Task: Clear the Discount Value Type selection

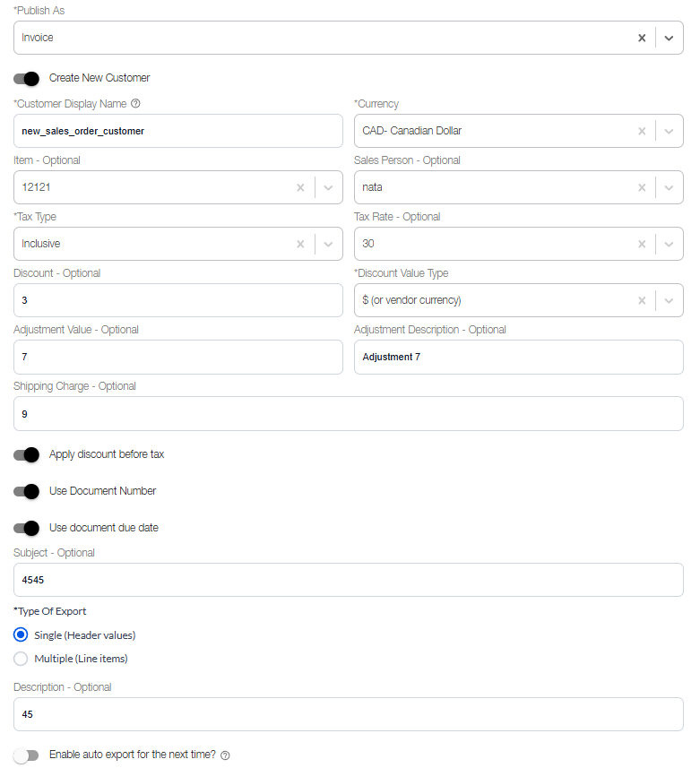Action: [642, 299]
